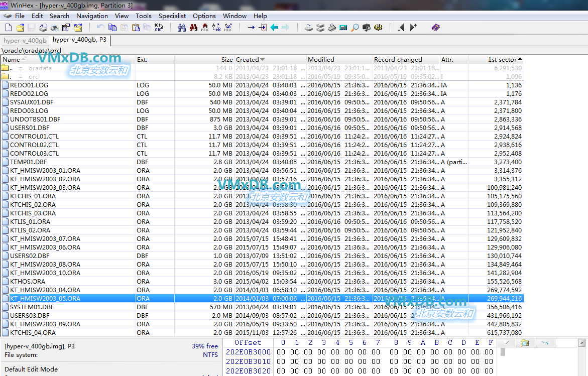Select the KTHOS.ORA file
Screen dimensions: 588x376
(x=28, y=282)
